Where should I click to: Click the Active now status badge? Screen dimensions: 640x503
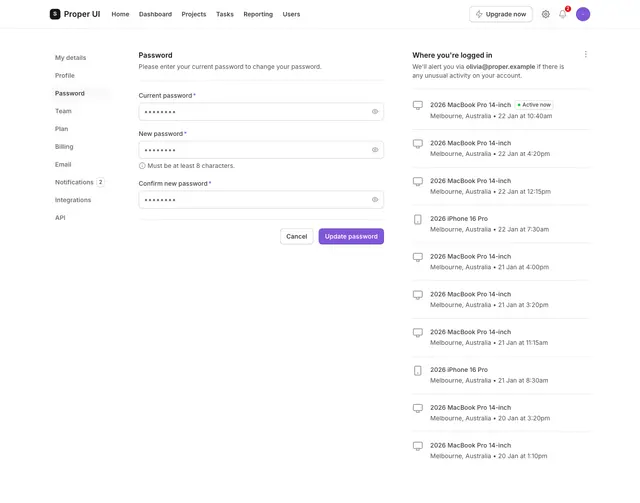[x=534, y=105]
